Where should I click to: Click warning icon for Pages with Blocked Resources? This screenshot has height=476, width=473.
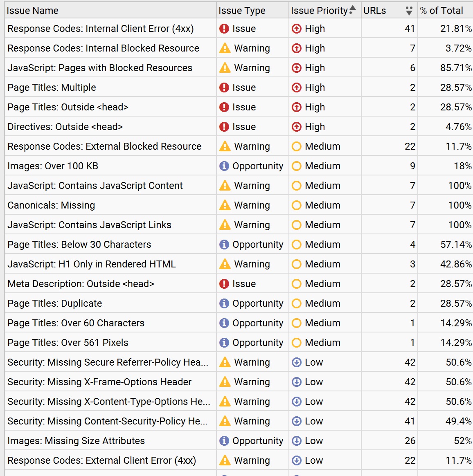pos(225,68)
